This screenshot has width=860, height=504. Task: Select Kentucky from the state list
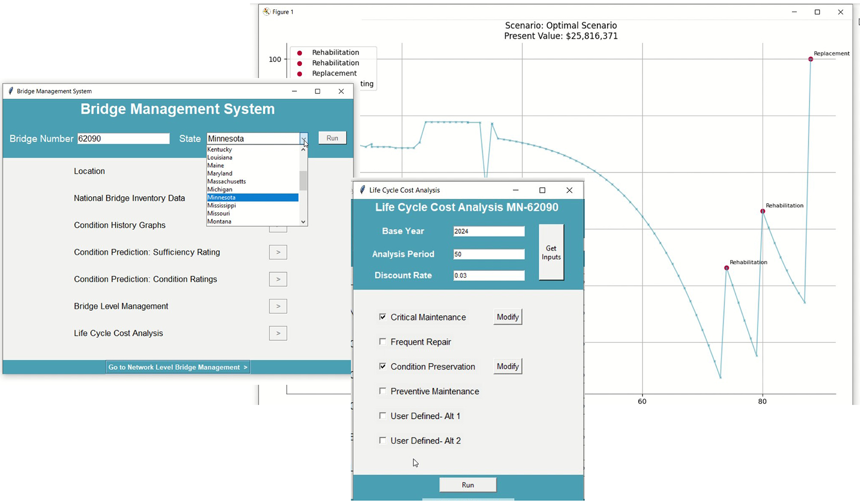point(252,150)
